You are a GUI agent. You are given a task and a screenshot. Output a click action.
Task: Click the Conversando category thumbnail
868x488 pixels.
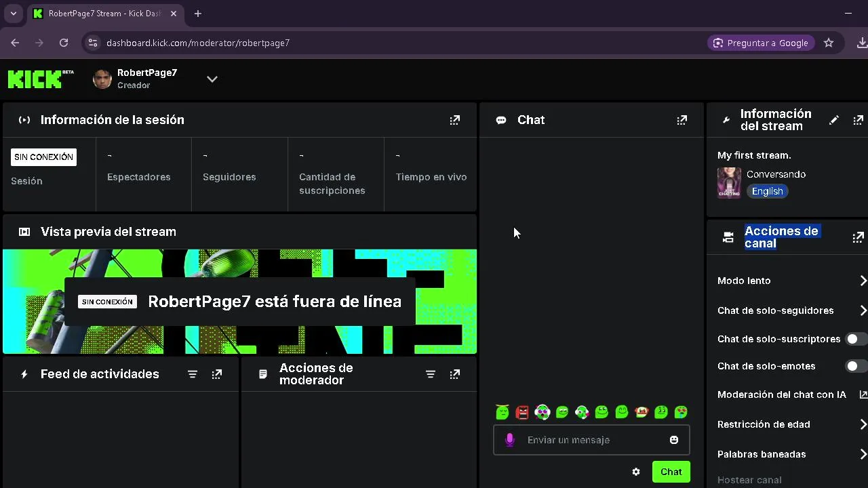pyautogui.click(x=729, y=182)
